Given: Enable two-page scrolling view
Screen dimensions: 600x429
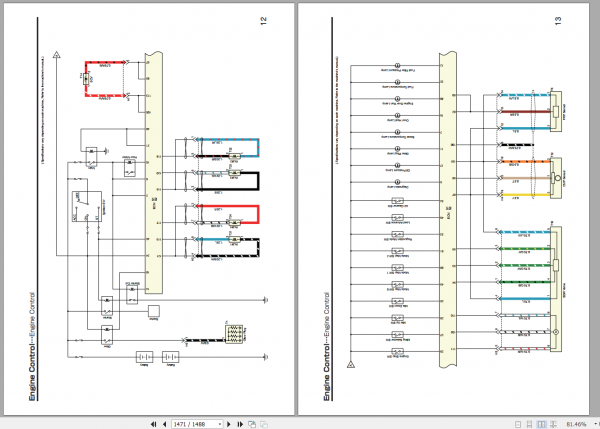Looking at the screenshot, I should 553,424.
